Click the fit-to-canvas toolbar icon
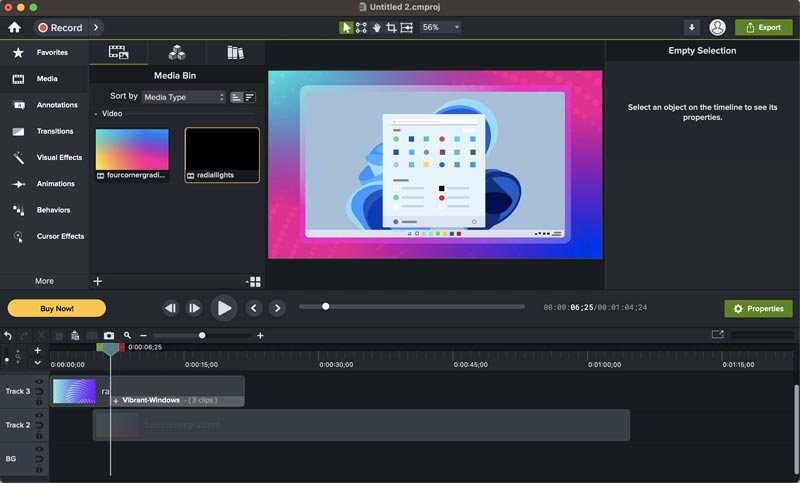This screenshot has width=800, height=483. click(407, 28)
